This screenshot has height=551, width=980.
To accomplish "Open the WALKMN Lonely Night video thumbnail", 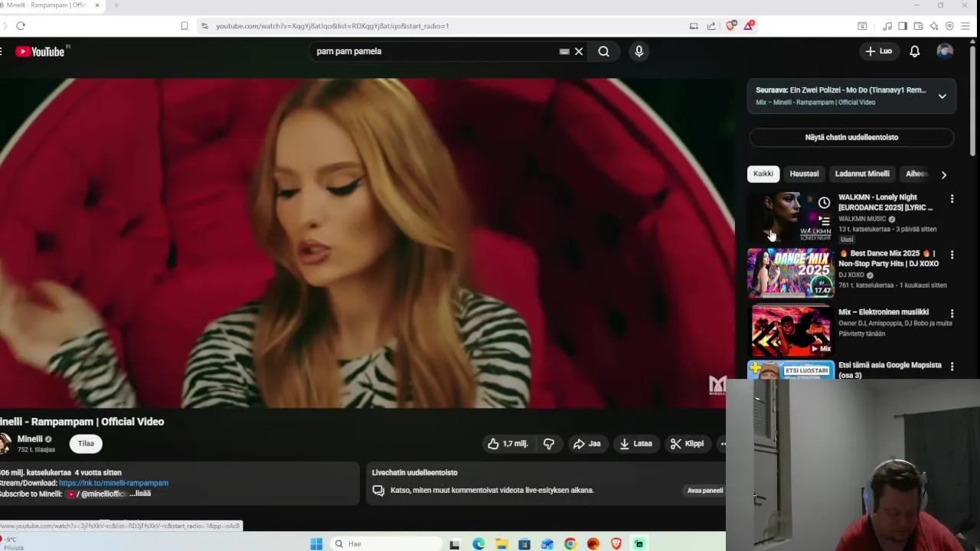I will [x=791, y=217].
